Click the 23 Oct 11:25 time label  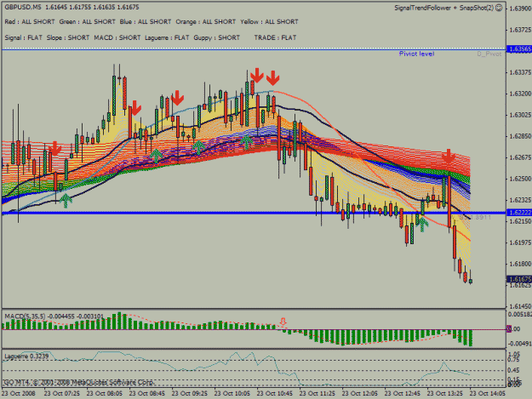click(x=317, y=394)
